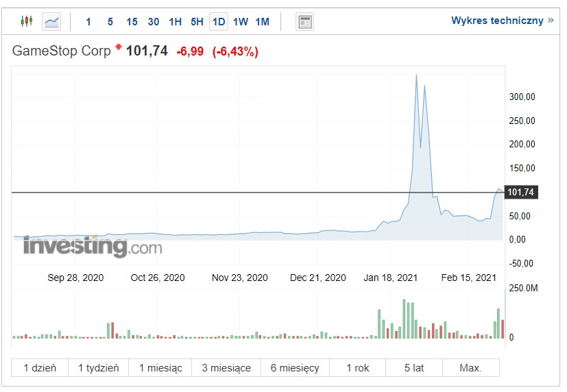Set range to 6 miesięcy
567x392 pixels.
tap(295, 368)
